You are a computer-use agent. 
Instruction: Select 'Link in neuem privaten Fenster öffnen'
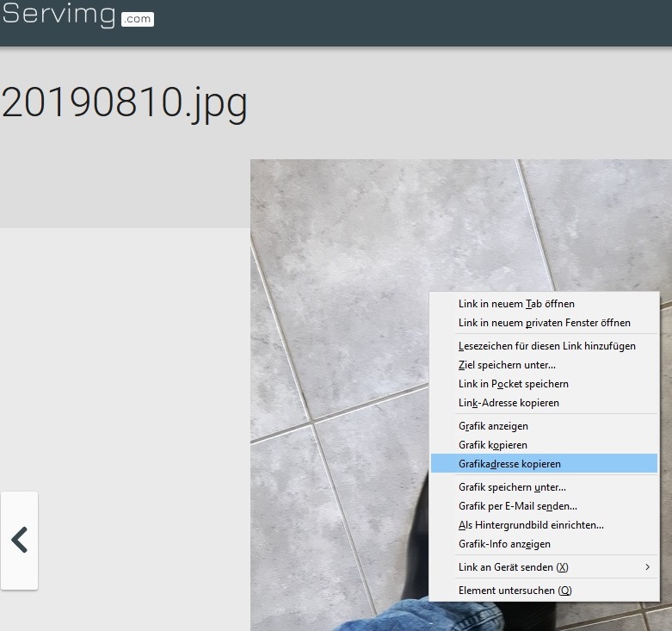coord(544,322)
